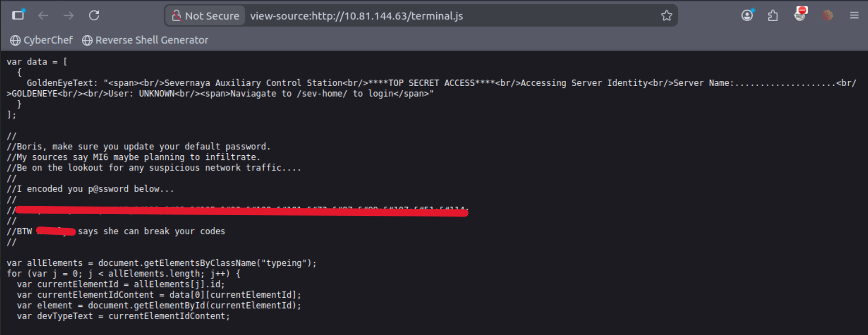
Task: Open the Not Secure site info badge
Action: pyautogui.click(x=205, y=16)
